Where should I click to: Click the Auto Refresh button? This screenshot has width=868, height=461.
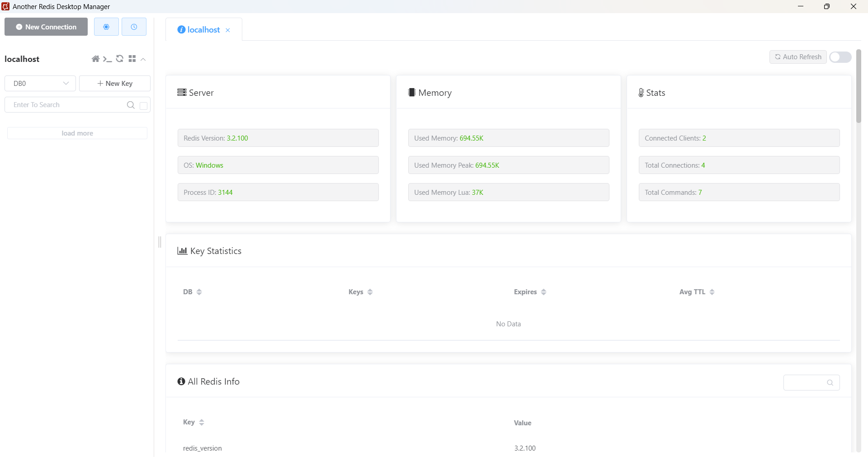pyautogui.click(x=798, y=57)
